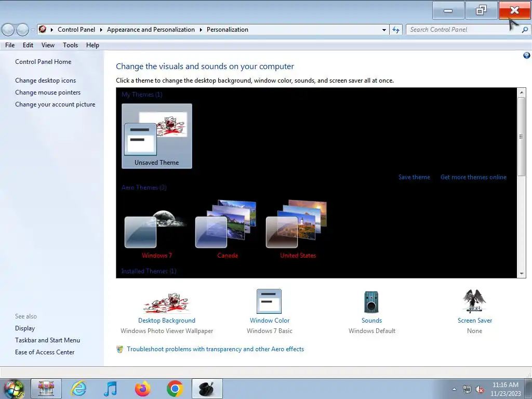
Task: Open the Desktop Background picture icon
Action: pos(167,302)
